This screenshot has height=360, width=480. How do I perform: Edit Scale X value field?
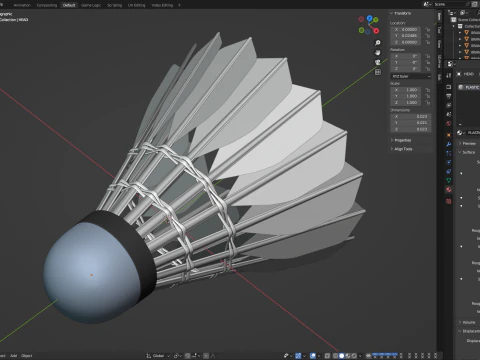coord(406,90)
